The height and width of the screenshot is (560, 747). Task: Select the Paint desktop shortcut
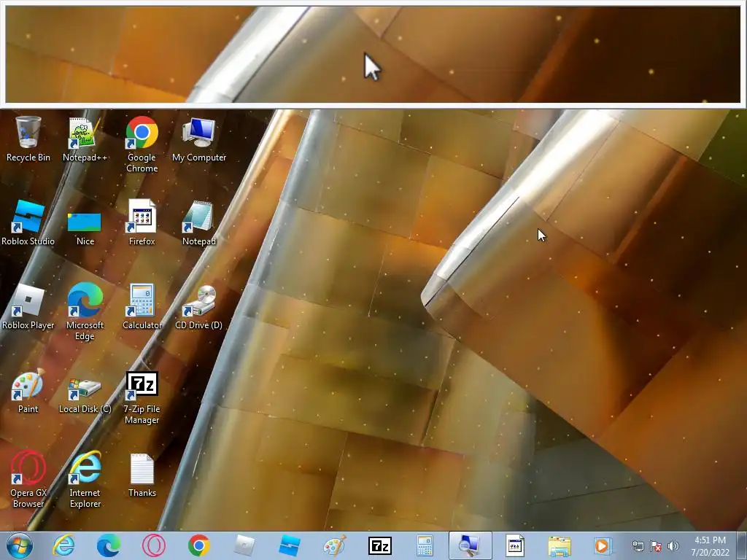coord(28,391)
